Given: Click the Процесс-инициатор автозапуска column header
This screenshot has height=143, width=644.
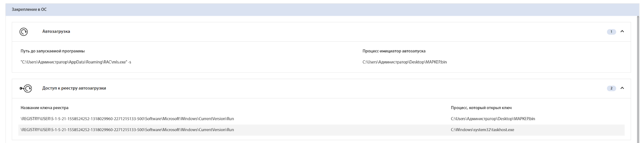Looking at the screenshot, I should [394, 51].
